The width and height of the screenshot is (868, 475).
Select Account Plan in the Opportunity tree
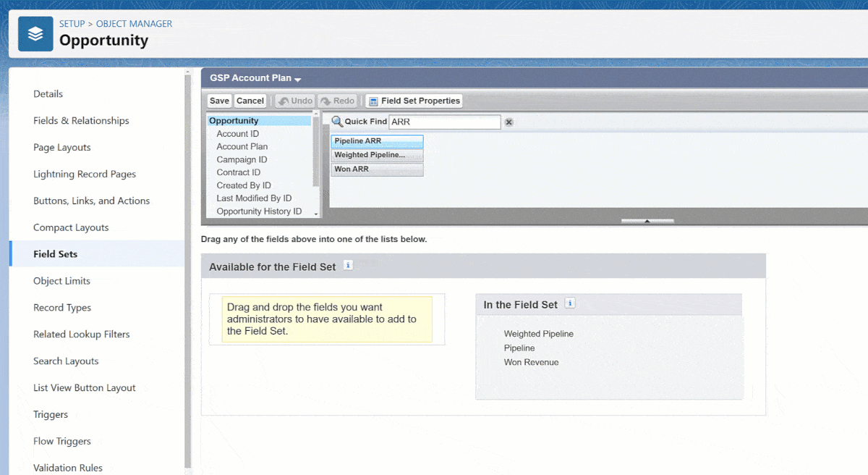click(242, 146)
